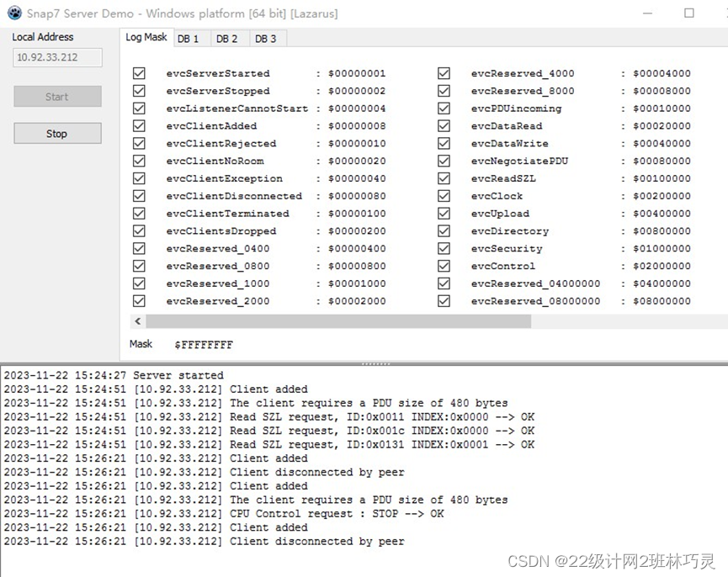Toggle the evcReserved_4000 checkbox
728x577 pixels.
444,73
